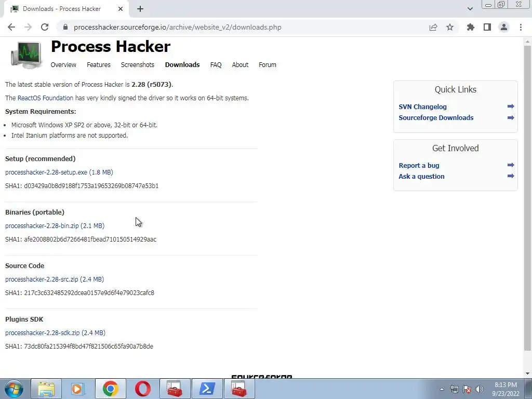This screenshot has width=532, height=399.
Task: Open the Chrome three-dot menu
Action: (521, 27)
